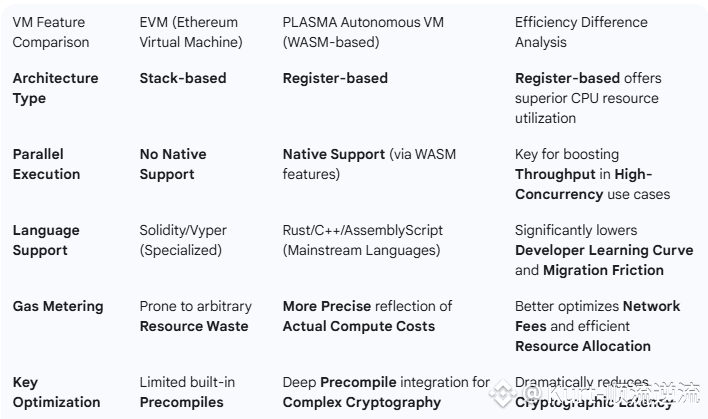Select the "EVM (Ethereum Virtual Machine)" header
This screenshot has height=419, width=708.
(191, 32)
